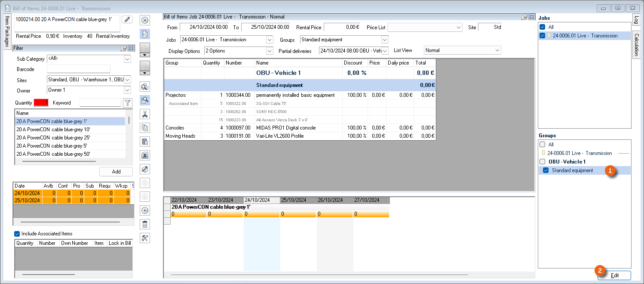The width and height of the screenshot is (644, 284).
Task: Check the OBU - Vehicle 1 group checkbox
Action: coord(542,162)
